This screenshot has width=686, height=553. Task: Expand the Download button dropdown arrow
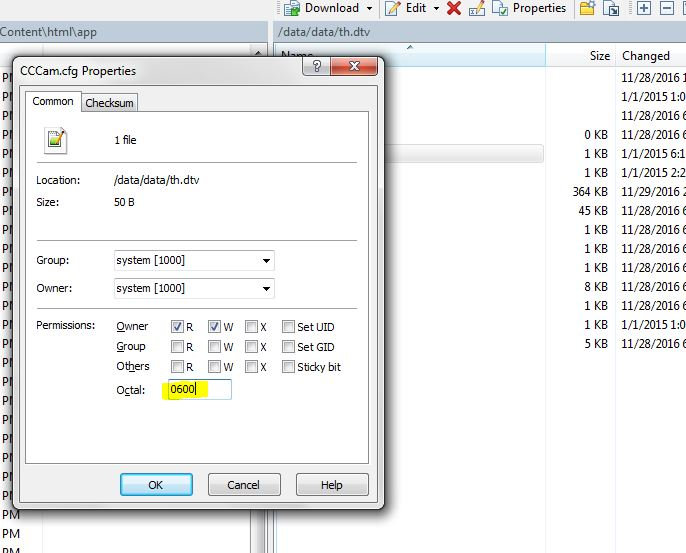coord(369,8)
